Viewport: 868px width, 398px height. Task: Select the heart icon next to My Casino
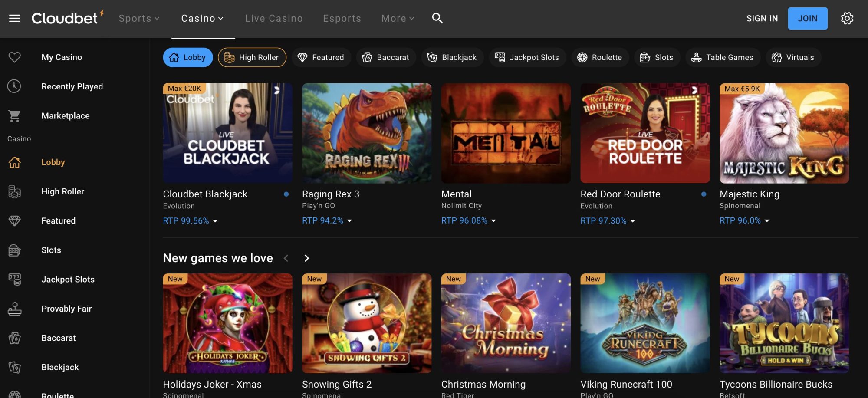tap(15, 57)
